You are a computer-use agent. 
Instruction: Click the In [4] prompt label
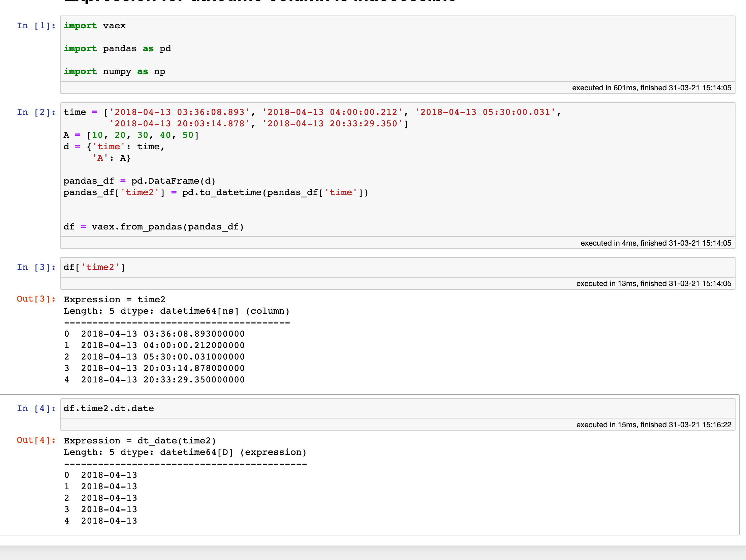pos(36,408)
